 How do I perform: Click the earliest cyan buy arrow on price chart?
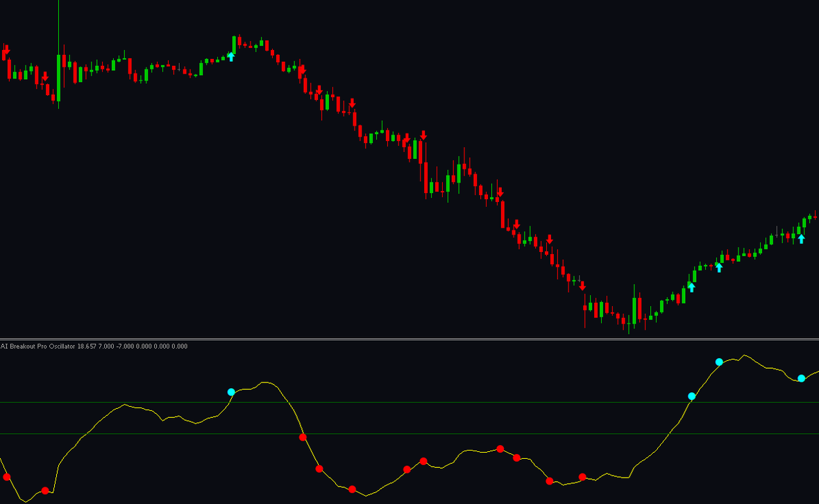(231, 57)
